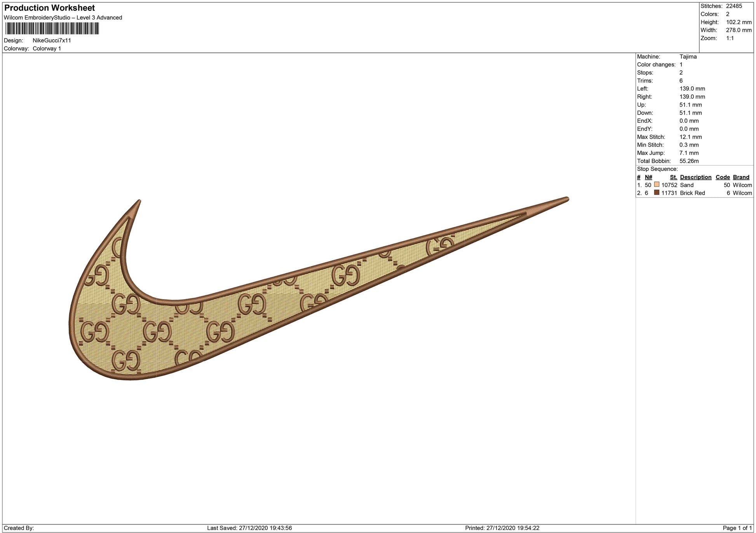Click the St. column header
756x533 pixels.
673,177
